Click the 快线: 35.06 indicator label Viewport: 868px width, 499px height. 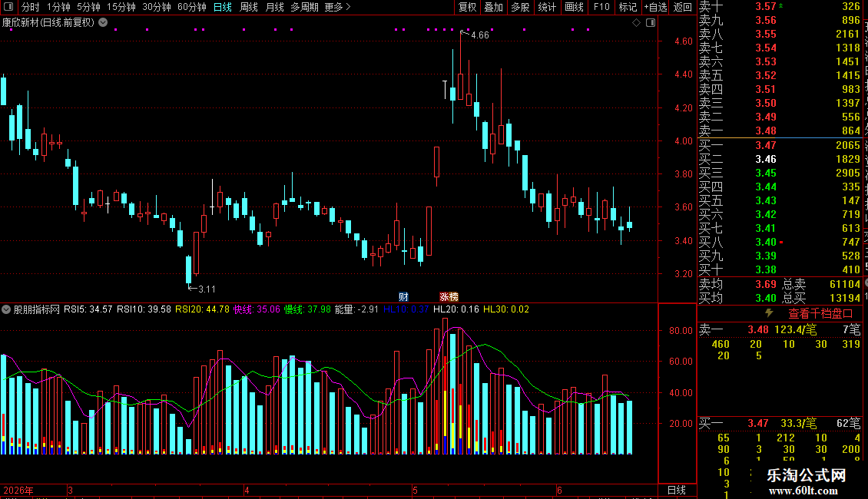tap(257, 309)
